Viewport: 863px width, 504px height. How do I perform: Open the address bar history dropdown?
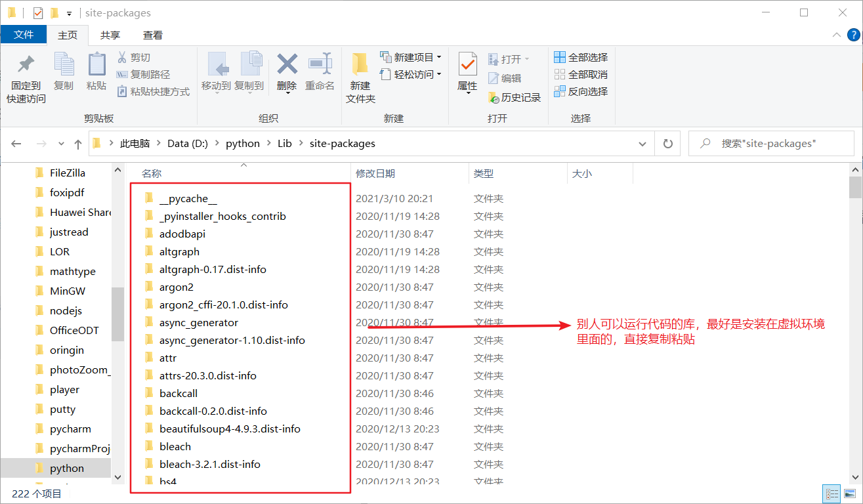(x=642, y=143)
